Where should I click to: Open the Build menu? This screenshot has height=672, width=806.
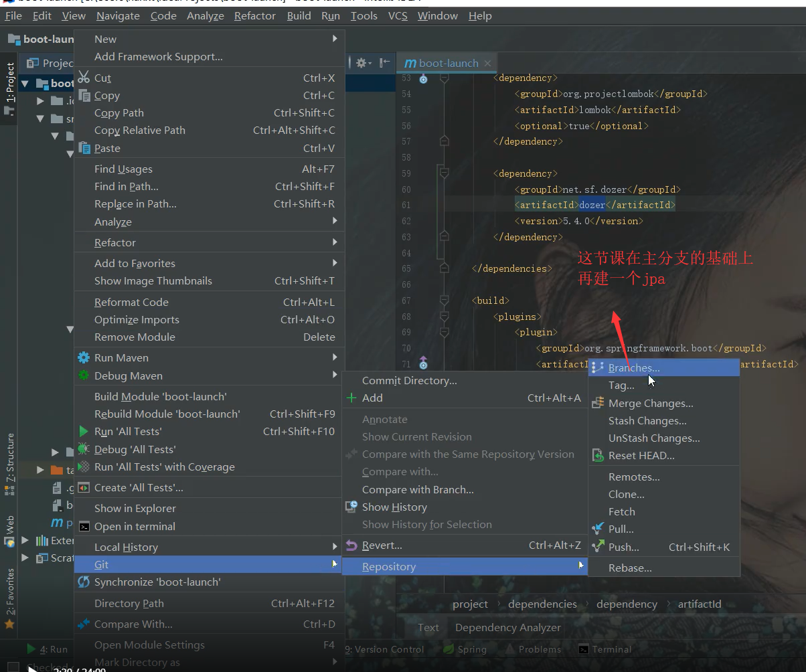pos(299,15)
